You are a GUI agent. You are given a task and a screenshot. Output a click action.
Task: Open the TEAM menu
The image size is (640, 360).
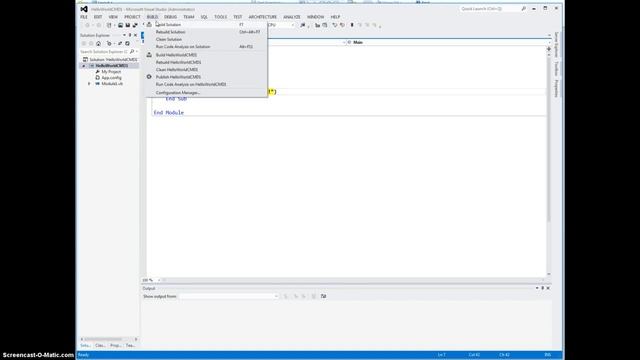(x=189, y=17)
